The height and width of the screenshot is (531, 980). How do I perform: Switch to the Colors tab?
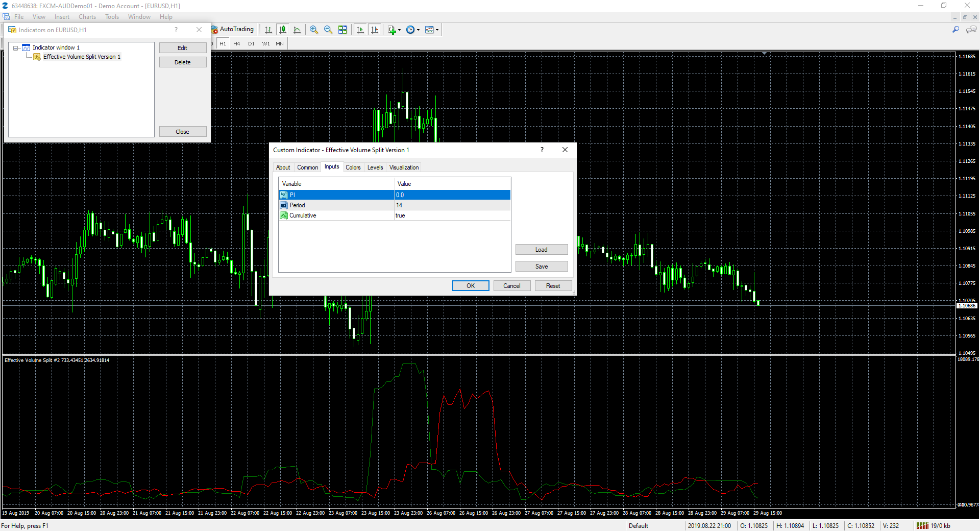pos(353,167)
